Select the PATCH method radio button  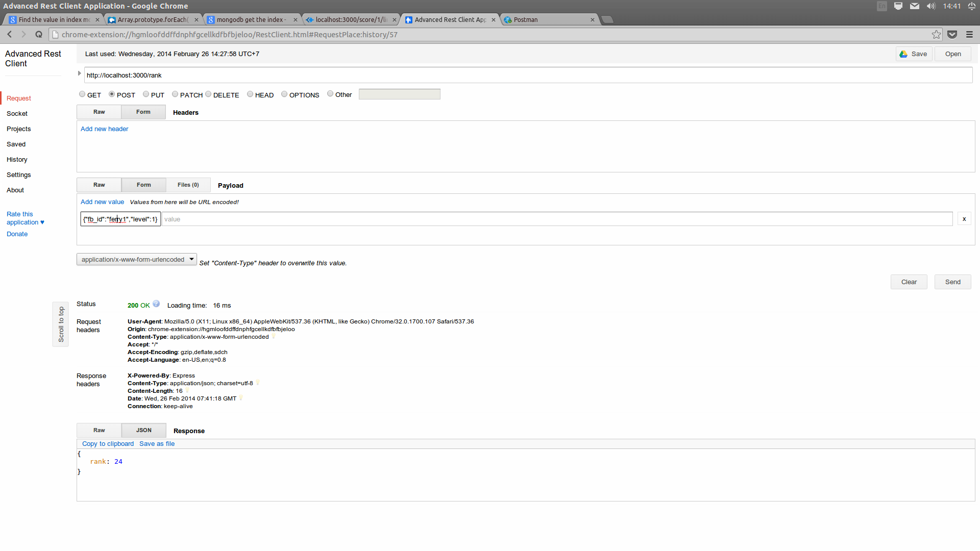coord(175,94)
